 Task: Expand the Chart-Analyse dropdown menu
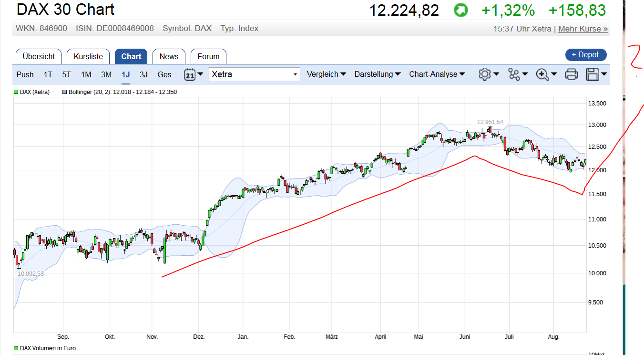click(x=437, y=74)
